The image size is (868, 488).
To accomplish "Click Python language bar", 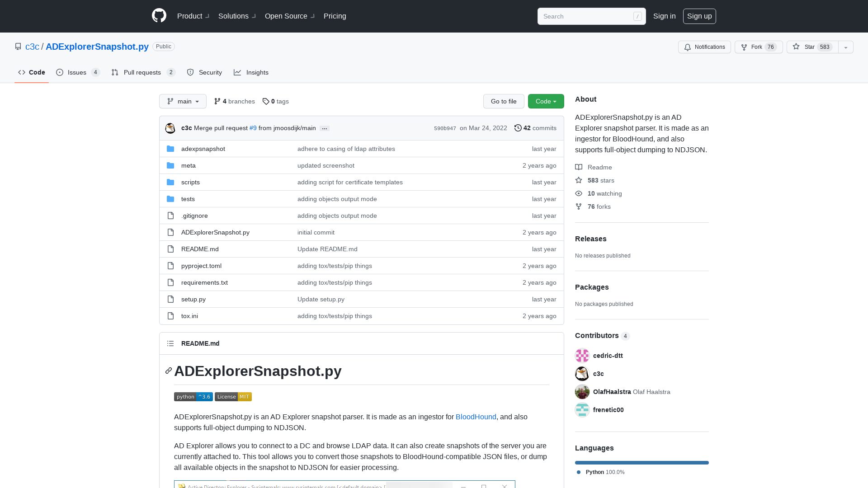I will [x=642, y=463].
